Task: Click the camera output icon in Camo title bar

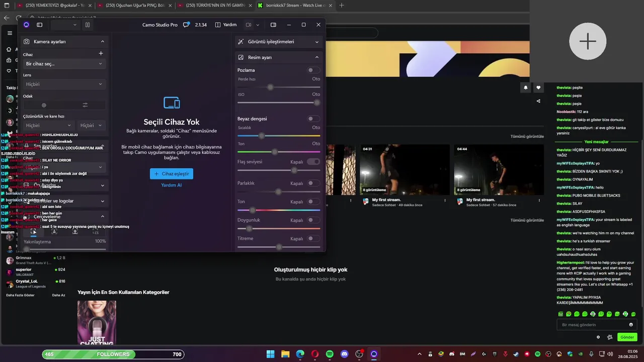Action: (x=249, y=25)
